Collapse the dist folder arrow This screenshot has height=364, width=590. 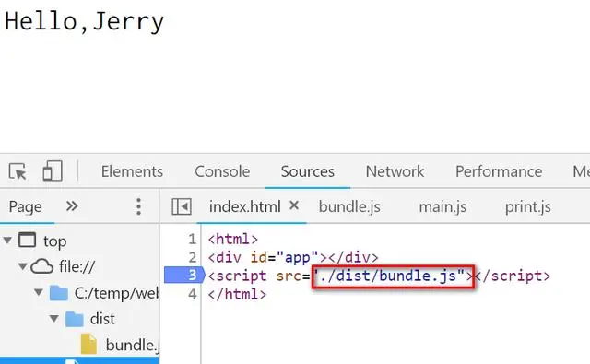coord(54,319)
